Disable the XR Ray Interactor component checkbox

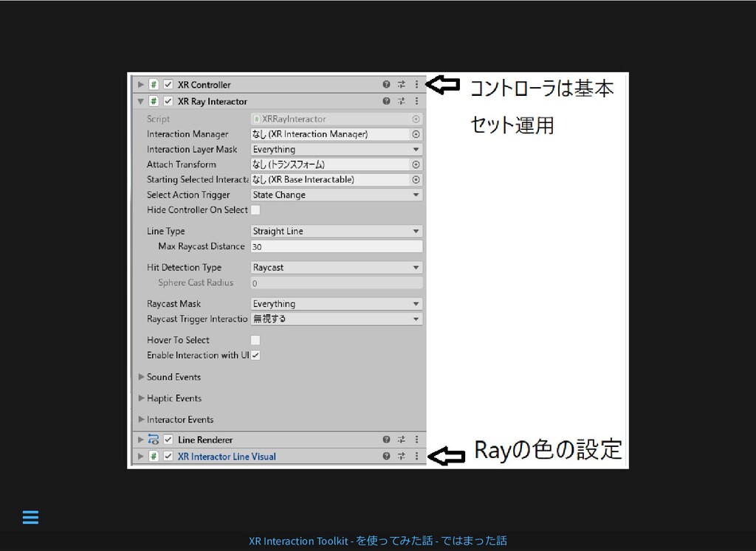(168, 101)
